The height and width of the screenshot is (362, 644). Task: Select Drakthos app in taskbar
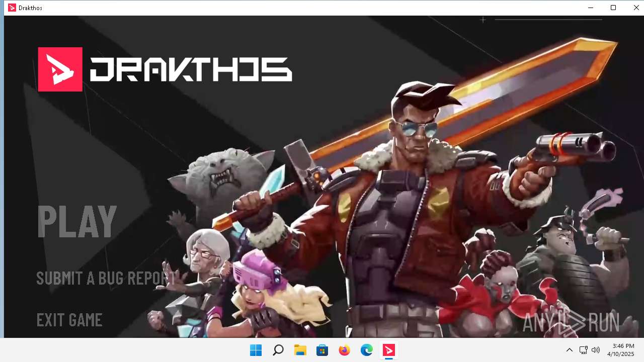(388, 350)
